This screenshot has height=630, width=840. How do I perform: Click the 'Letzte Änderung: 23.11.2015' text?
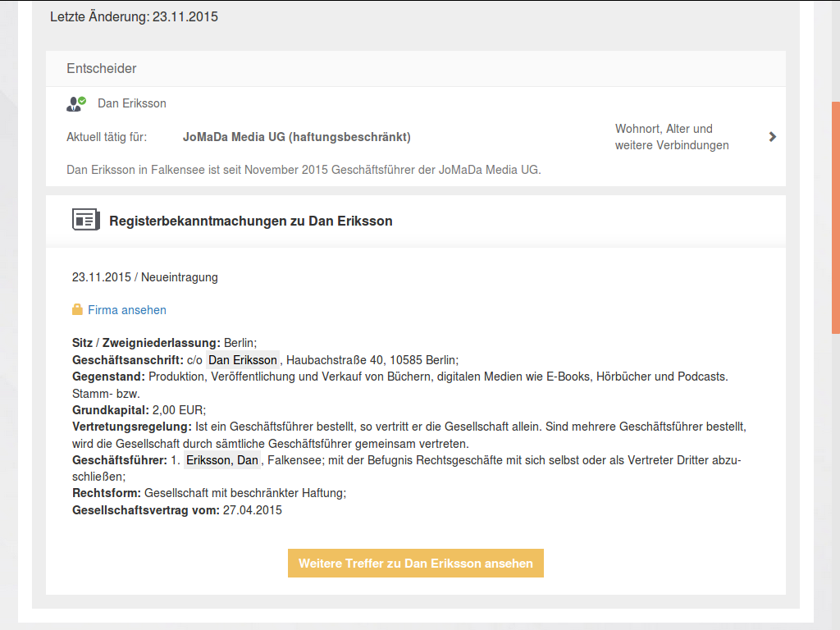click(134, 16)
